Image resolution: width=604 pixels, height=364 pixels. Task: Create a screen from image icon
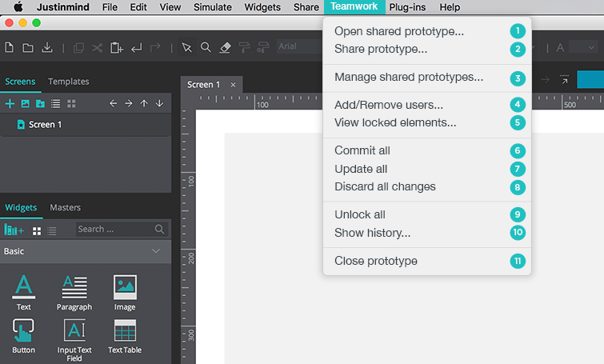pos(25,104)
